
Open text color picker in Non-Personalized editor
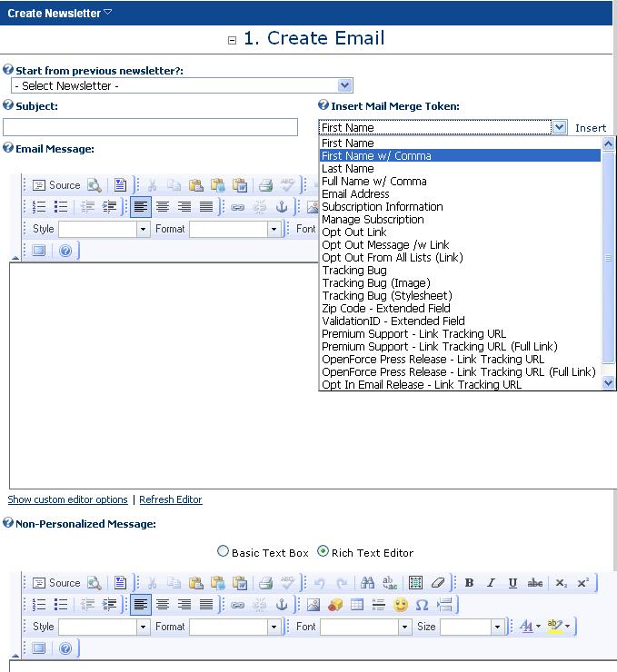530,627
